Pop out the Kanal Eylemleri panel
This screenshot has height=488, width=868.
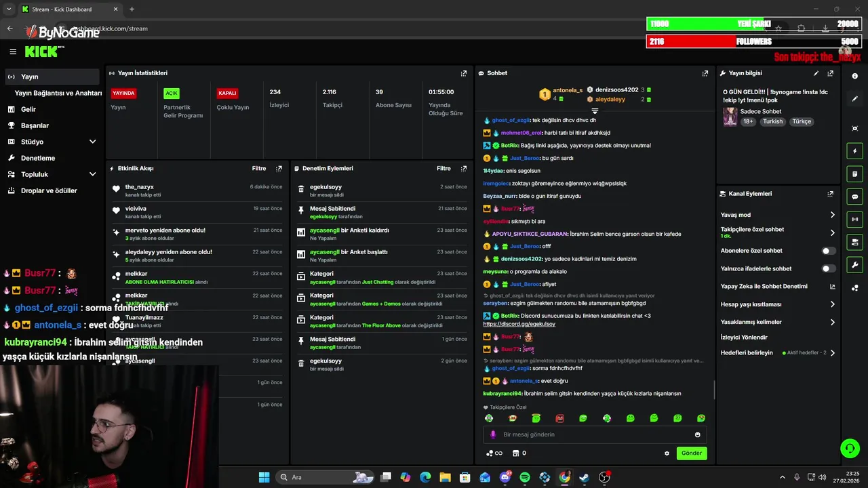point(830,194)
